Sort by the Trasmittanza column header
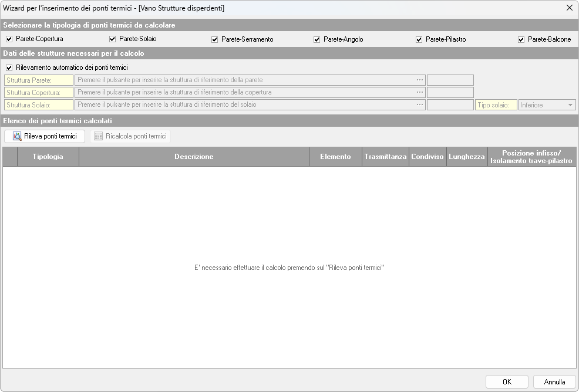The image size is (579, 392). pos(385,157)
